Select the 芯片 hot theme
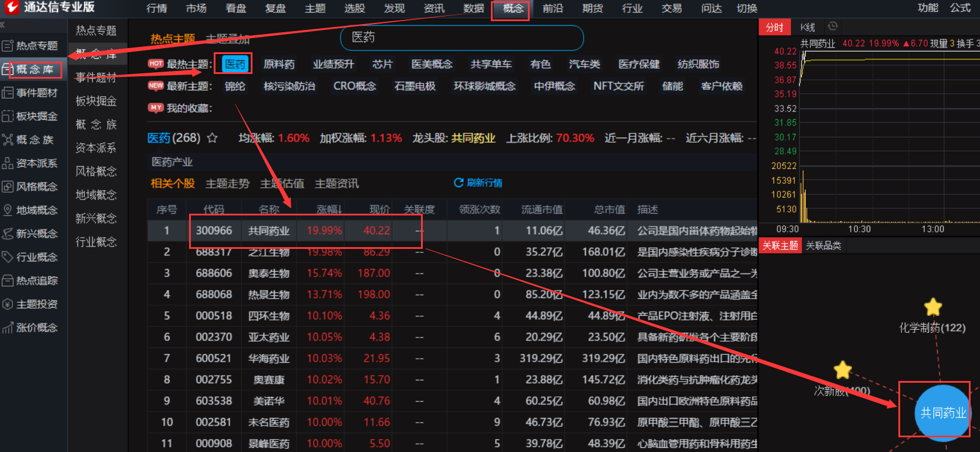 tap(382, 64)
